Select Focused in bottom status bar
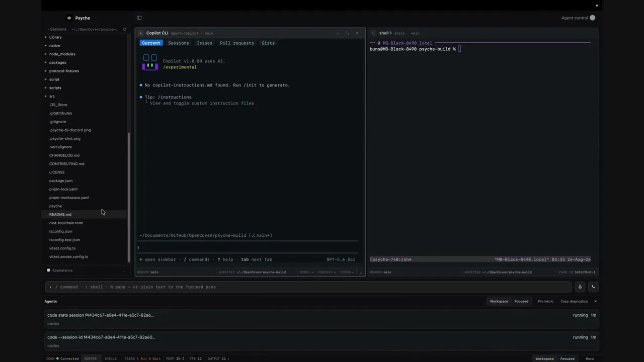 (567, 358)
